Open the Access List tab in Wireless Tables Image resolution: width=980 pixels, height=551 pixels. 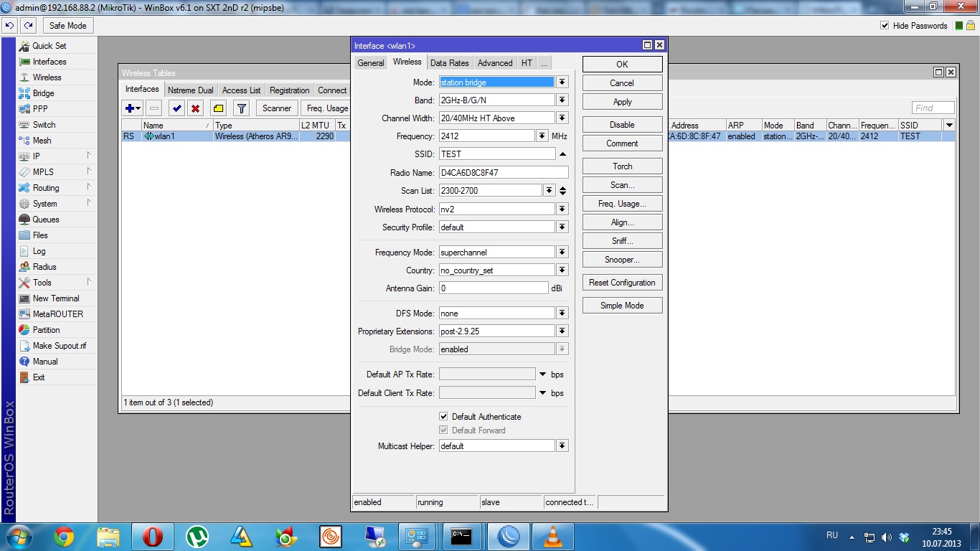click(x=241, y=90)
